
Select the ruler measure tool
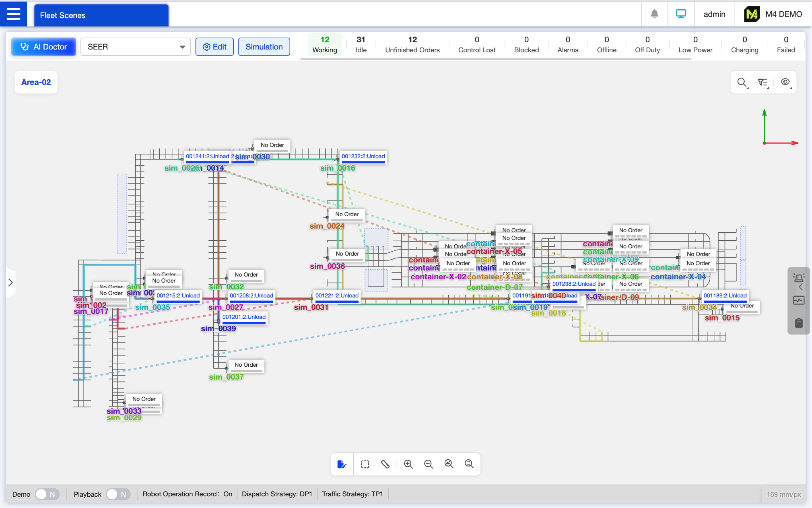pyautogui.click(x=385, y=464)
